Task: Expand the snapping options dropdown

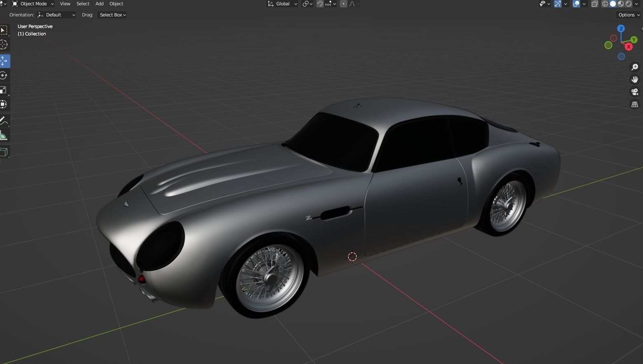Action: click(x=330, y=4)
